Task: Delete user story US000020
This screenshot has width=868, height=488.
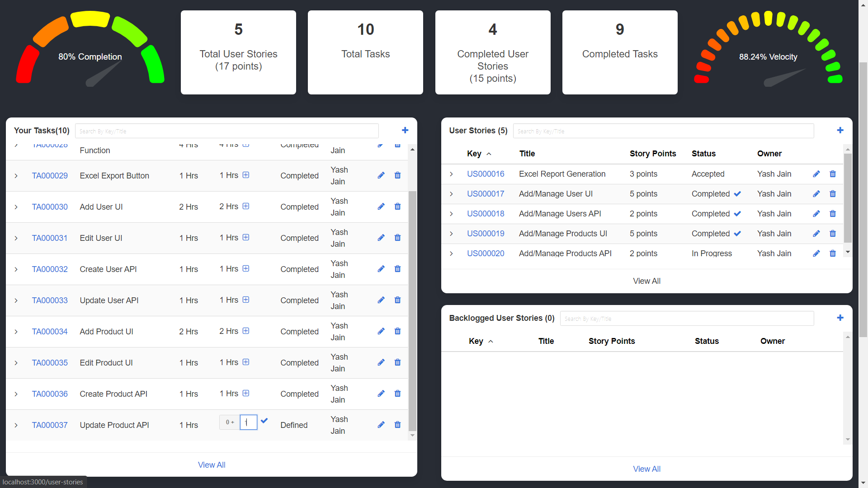Action: pyautogui.click(x=833, y=253)
